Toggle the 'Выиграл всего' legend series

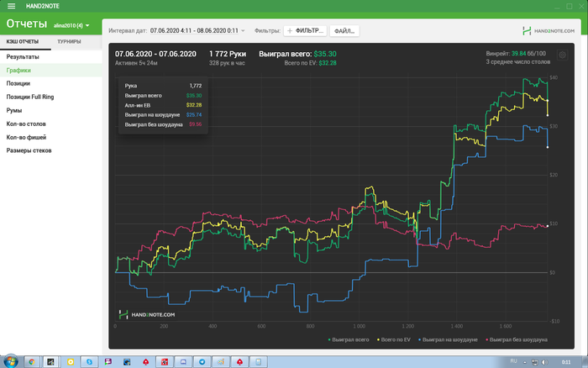pos(349,339)
